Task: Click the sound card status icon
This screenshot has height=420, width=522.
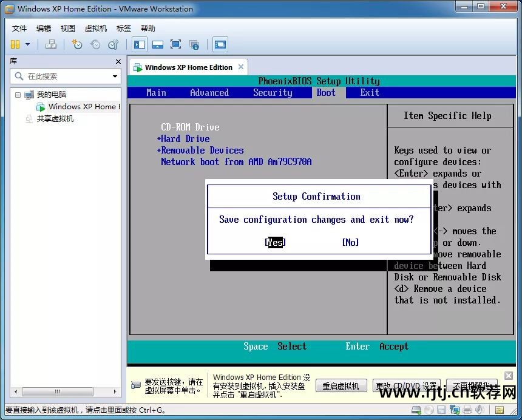Action: 480,410
